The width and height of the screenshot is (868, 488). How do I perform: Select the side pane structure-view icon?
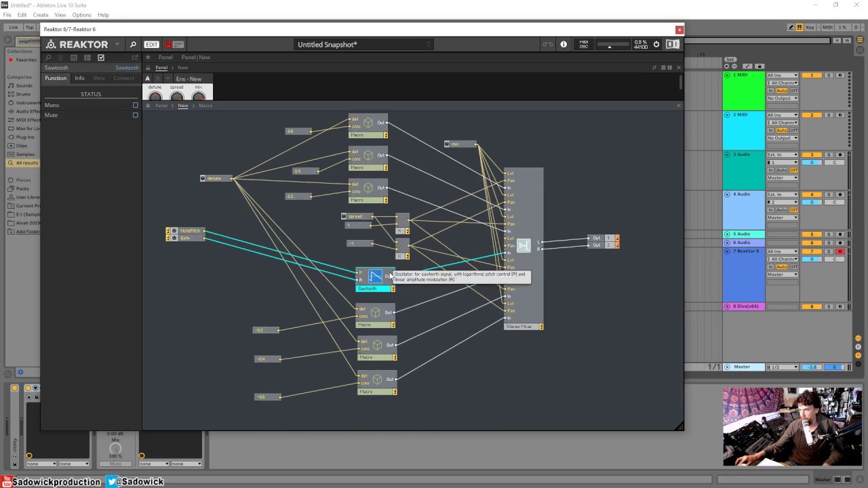point(87,58)
